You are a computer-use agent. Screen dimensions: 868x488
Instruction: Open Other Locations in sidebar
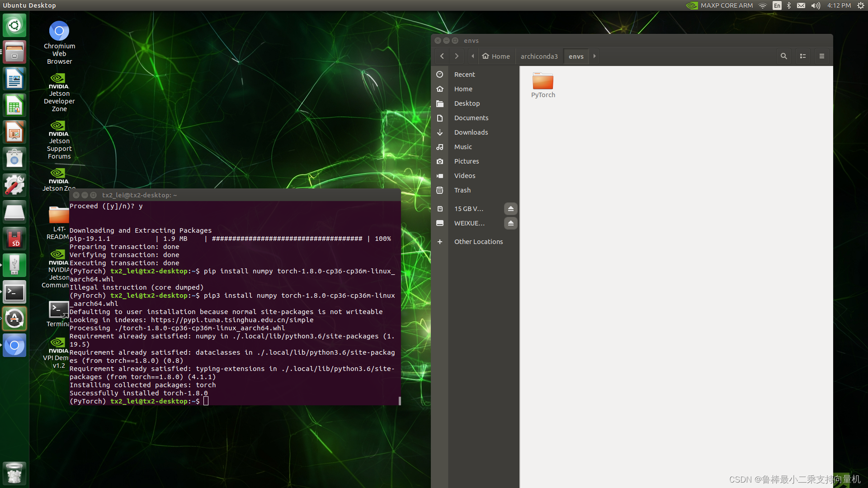point(478,242)
